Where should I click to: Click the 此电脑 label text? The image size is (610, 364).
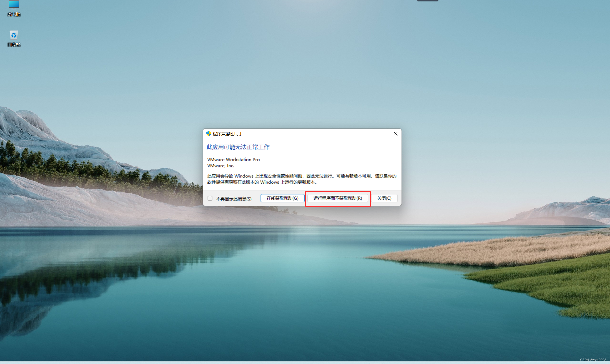[x=14, y=14]
